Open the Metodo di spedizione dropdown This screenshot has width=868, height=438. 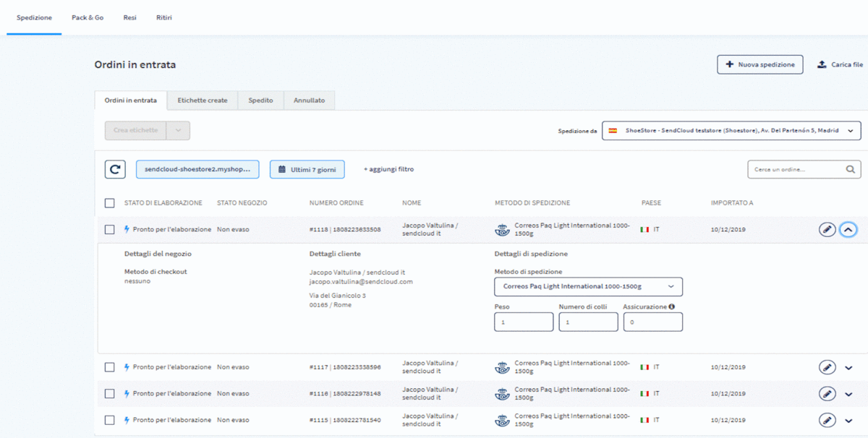point(588,287)
